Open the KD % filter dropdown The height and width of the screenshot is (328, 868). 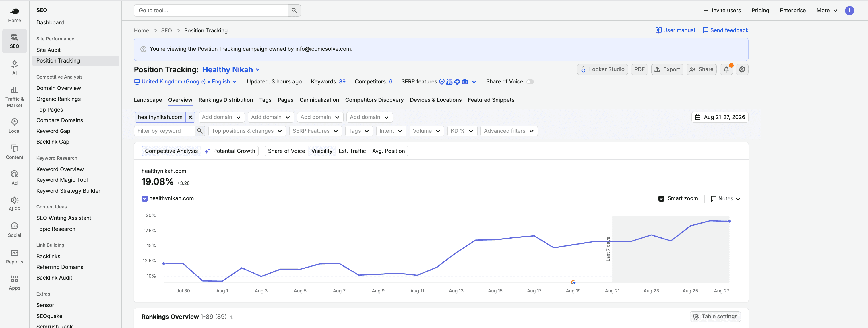[462, 131]
